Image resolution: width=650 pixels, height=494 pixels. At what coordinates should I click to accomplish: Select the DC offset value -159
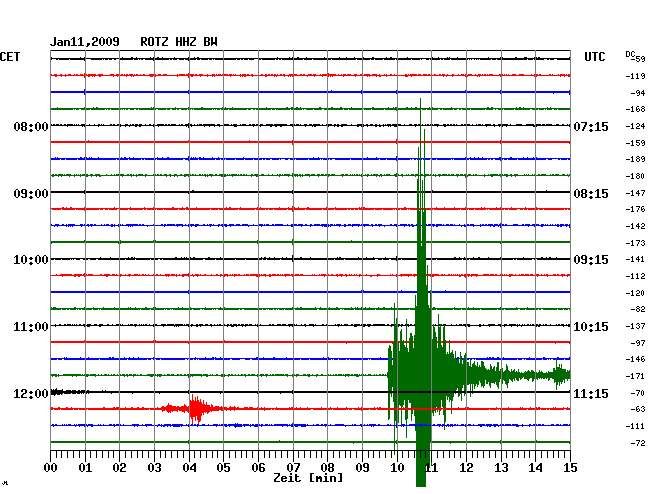[635, 143]
